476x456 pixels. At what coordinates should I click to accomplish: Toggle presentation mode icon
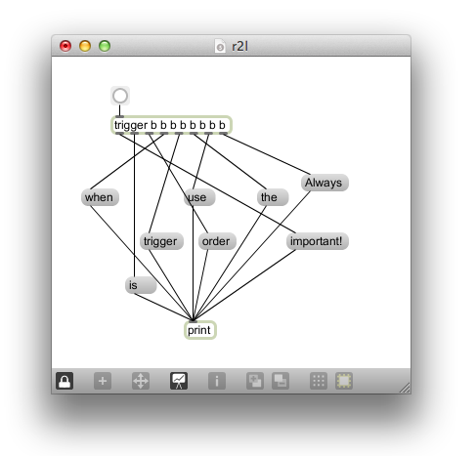(x=179, y=381)
